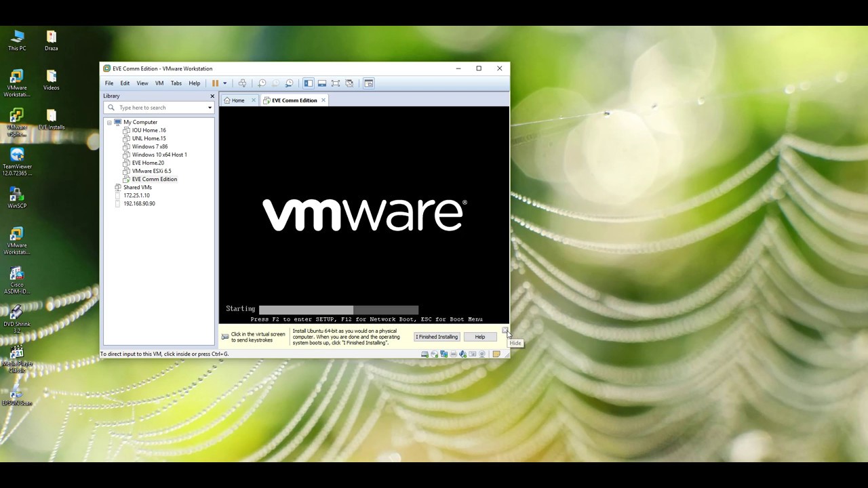Open the File menu
The width and height of the screenshot is (868, 488).
tap(109, 83)
